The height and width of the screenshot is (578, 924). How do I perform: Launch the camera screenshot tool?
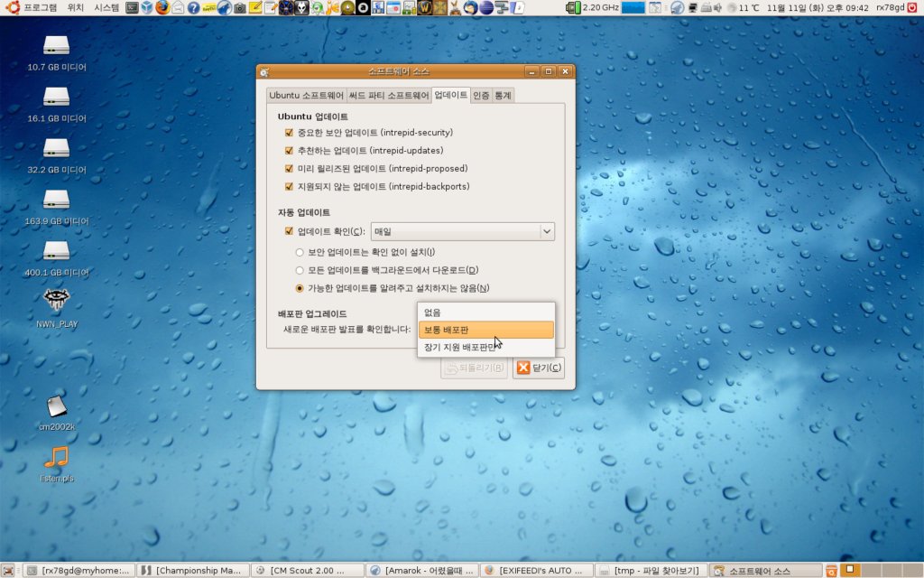point(240,7)
